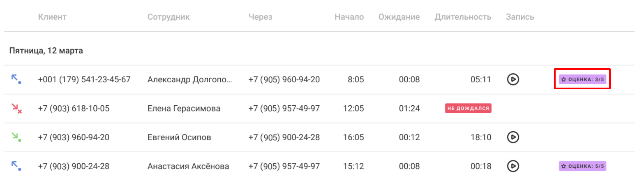Sort by the Сотрудник column header
644x181 pixels.
point(169,17)
